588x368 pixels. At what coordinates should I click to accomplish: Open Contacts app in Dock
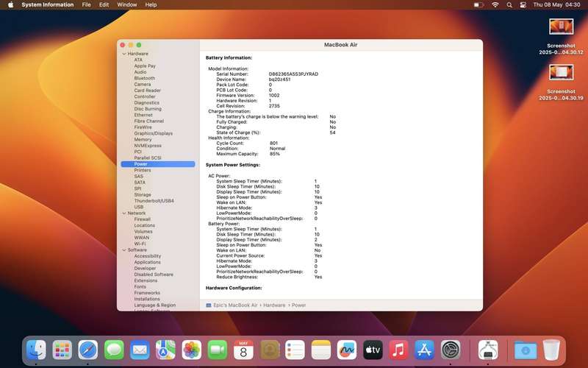pos(270,350)
